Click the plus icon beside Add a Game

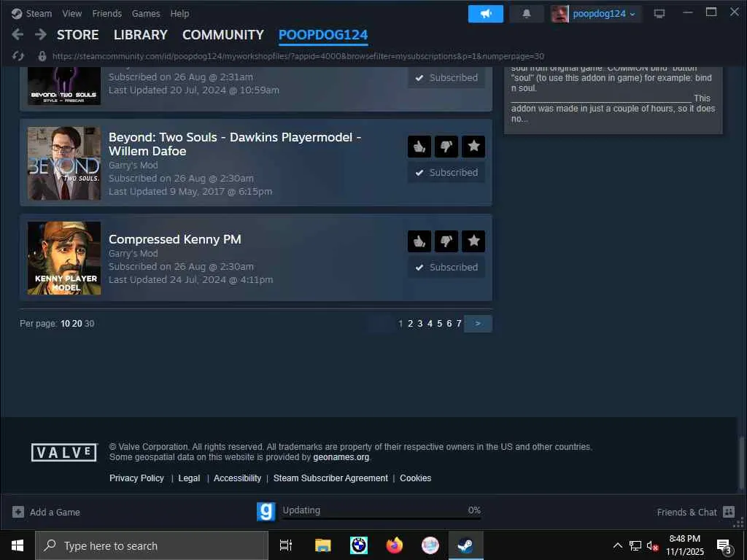[x=18, y=512]
